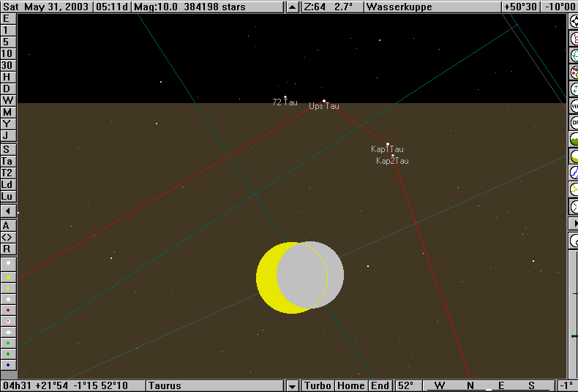Click the 'Ta' button in left panel

[x=7, y=161]
